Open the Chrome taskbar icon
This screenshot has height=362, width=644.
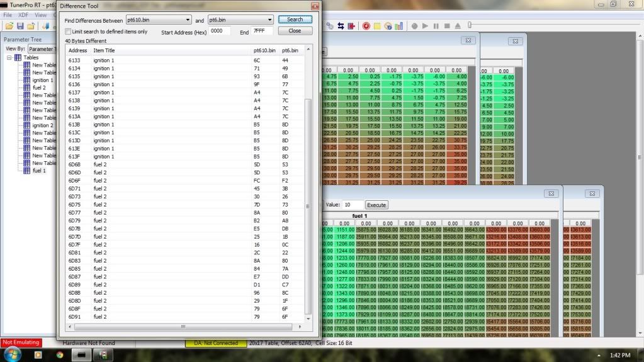coord(60,355)
